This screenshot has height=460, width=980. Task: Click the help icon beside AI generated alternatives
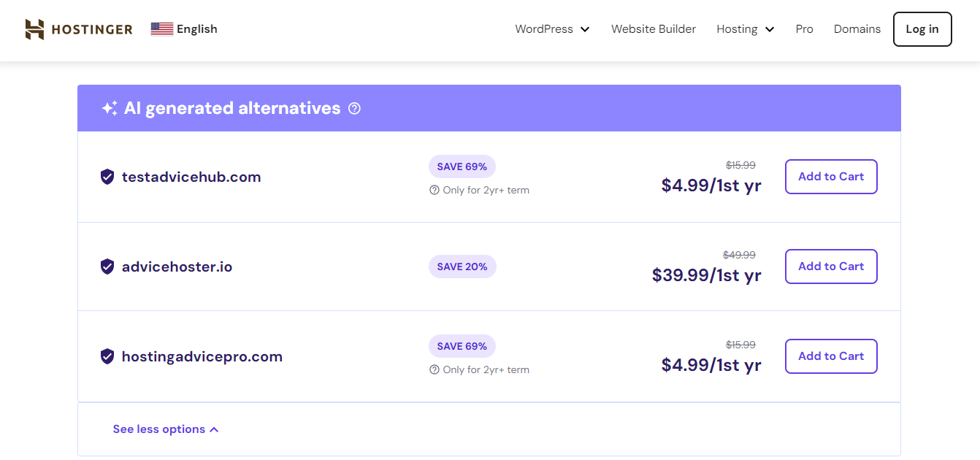355,108
